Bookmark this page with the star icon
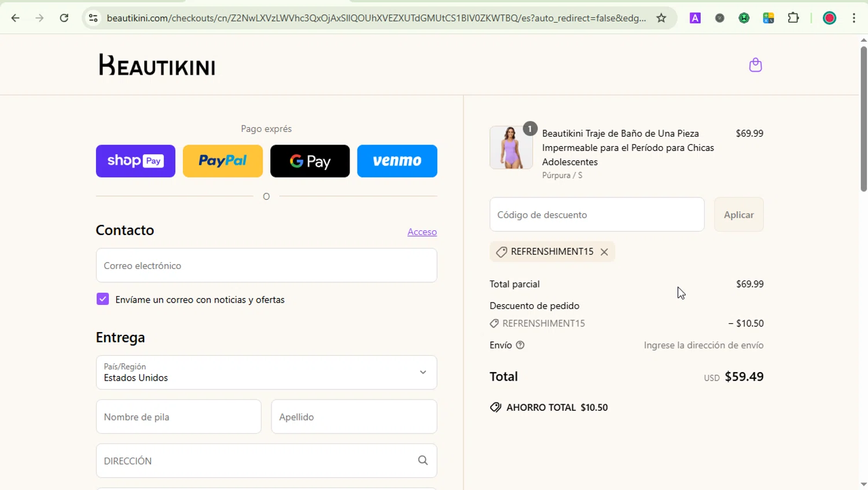The image size is (868, 490). 661,18
